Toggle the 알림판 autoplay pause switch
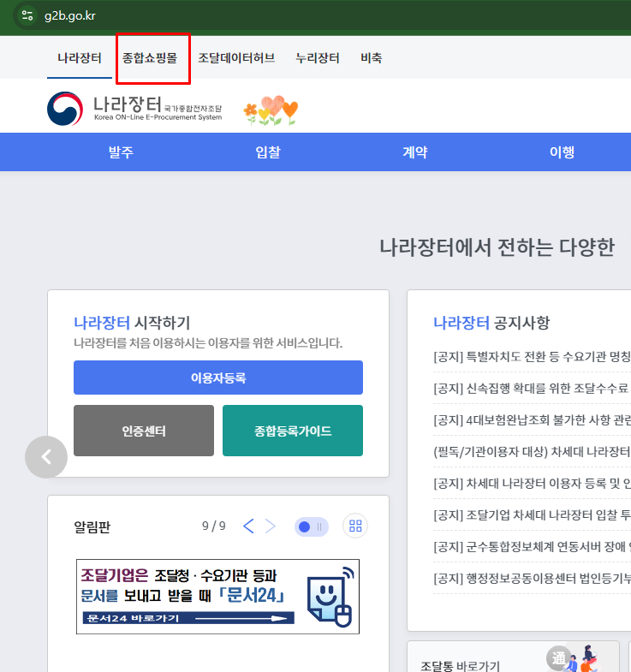 (x=312, y=526)
